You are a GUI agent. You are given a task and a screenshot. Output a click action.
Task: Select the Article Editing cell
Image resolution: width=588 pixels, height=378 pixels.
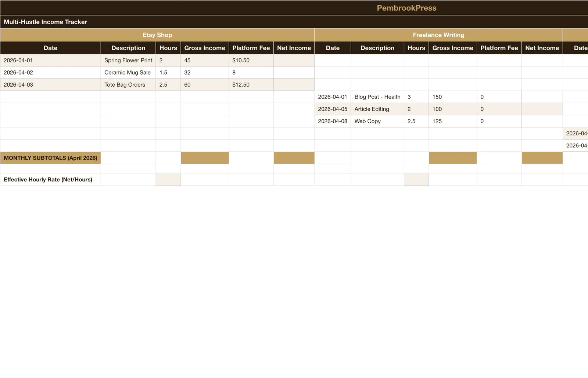click(377, 109)
